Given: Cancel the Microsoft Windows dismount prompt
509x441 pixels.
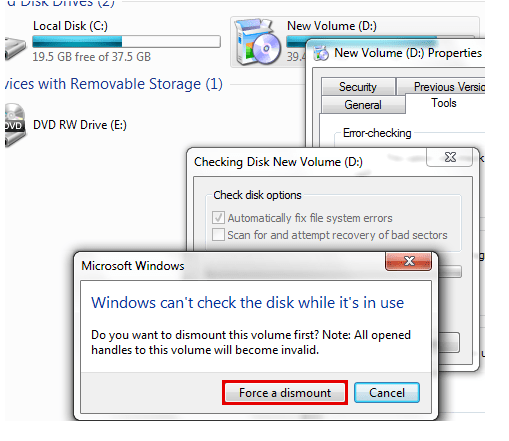Looking at the screenshot, I should (x=387, y=392).
